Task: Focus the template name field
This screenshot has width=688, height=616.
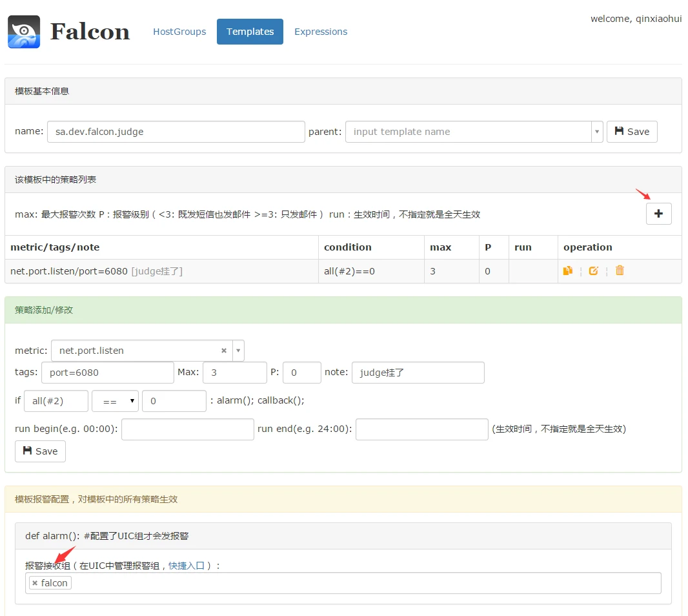Action: pyautogui.click(x=176, y=132)
